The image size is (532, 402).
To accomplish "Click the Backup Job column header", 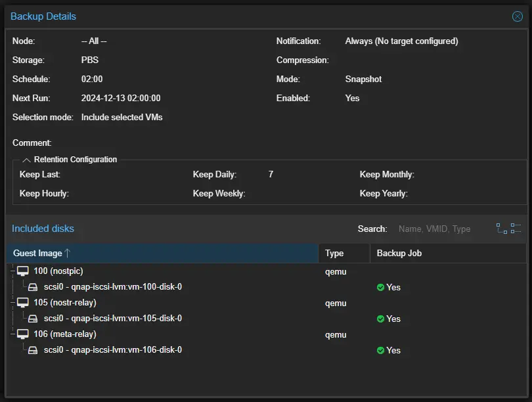I will point(399,254).
